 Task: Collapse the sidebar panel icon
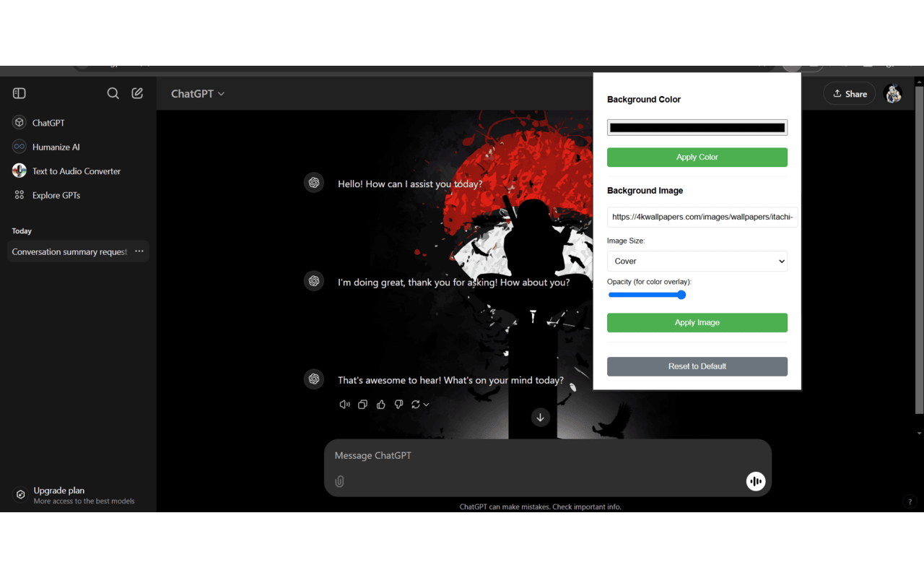point(19,93)
